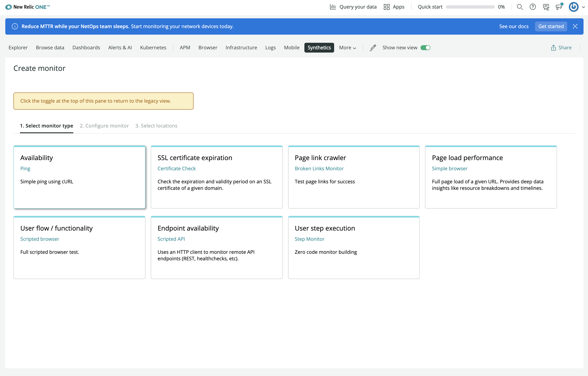Click the Share upload icon
The height and width of the screenshot is (376, 588).
(553, 48)
